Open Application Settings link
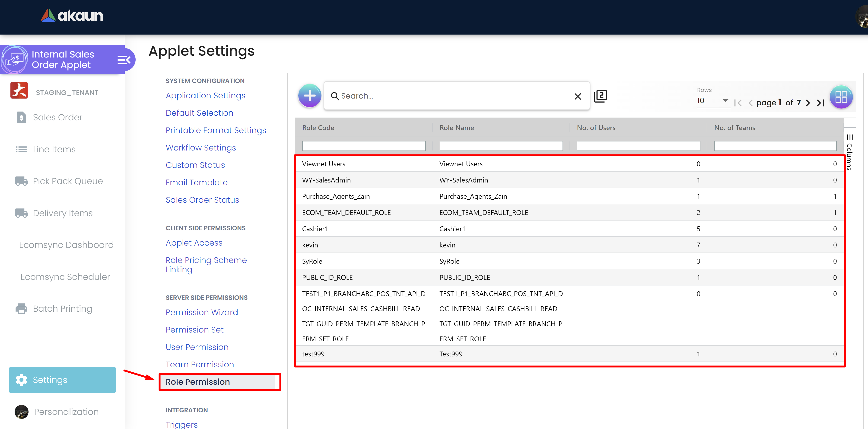This screenshot has width=868, height=429. click(x=205, y=96)
